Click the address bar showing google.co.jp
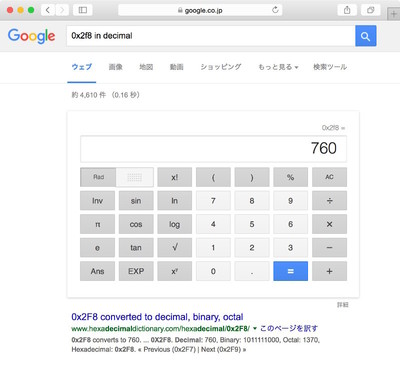 point(200,10)
